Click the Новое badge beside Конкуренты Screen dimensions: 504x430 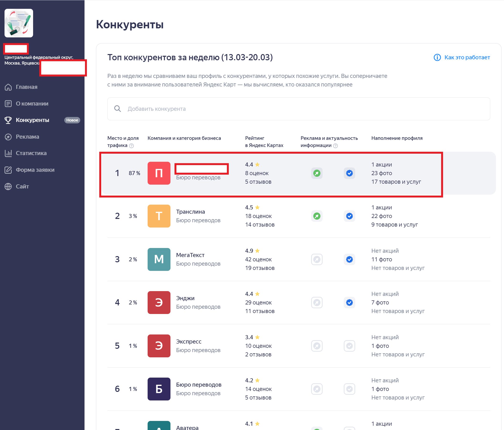click(72, 120)
